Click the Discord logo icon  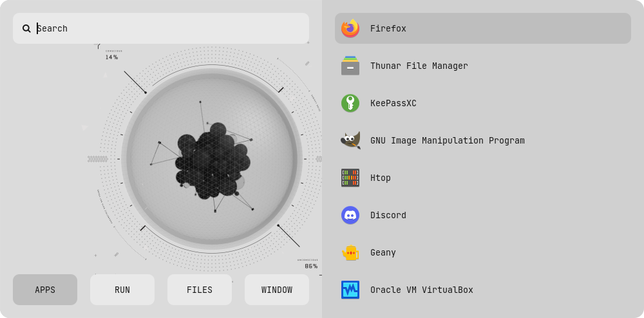[x=350, y=215]
